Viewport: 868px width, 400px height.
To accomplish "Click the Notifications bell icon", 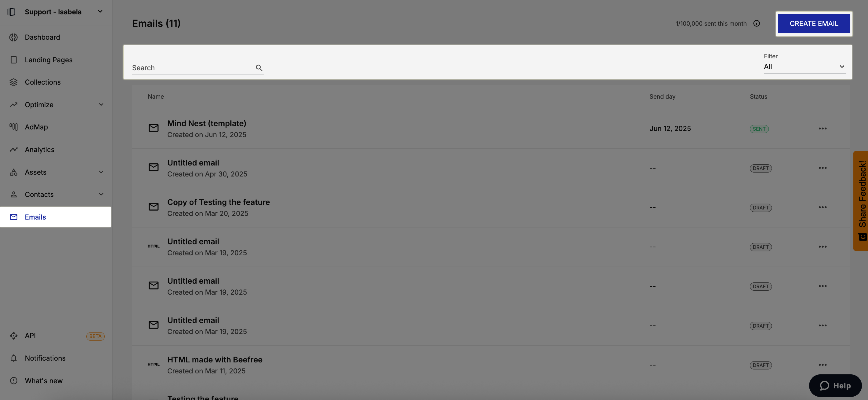I will click(13, 358).
